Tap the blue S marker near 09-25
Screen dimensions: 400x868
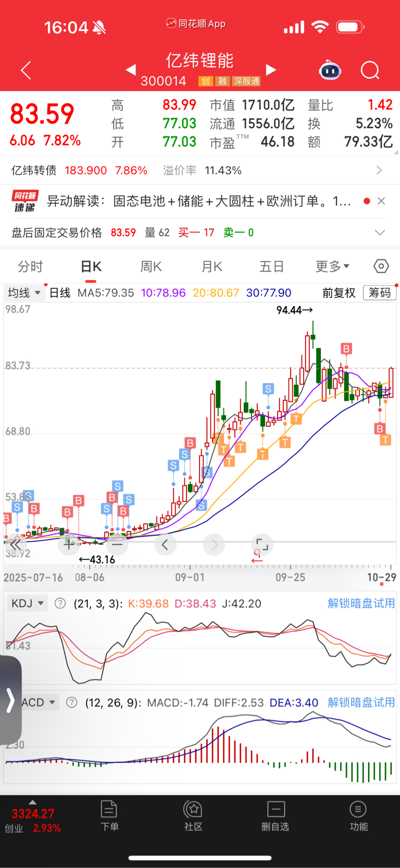coord(268,389)
